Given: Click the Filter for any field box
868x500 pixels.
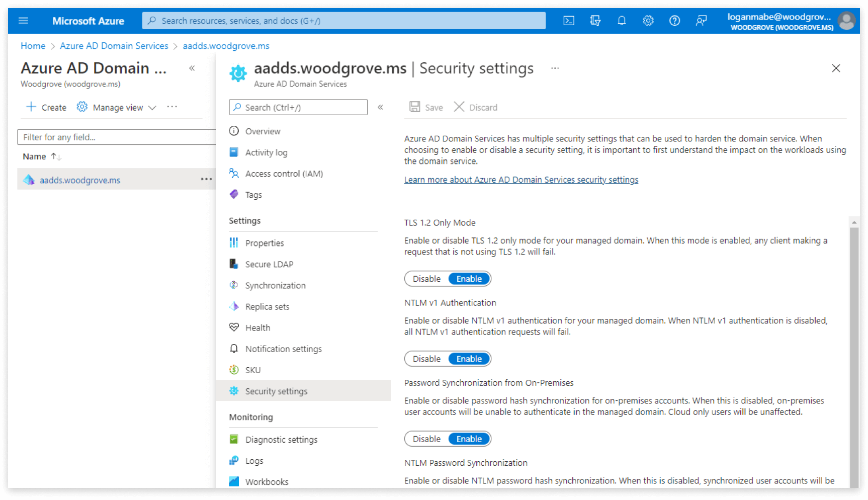Looking at the screenshot, I should pos(117,137).
